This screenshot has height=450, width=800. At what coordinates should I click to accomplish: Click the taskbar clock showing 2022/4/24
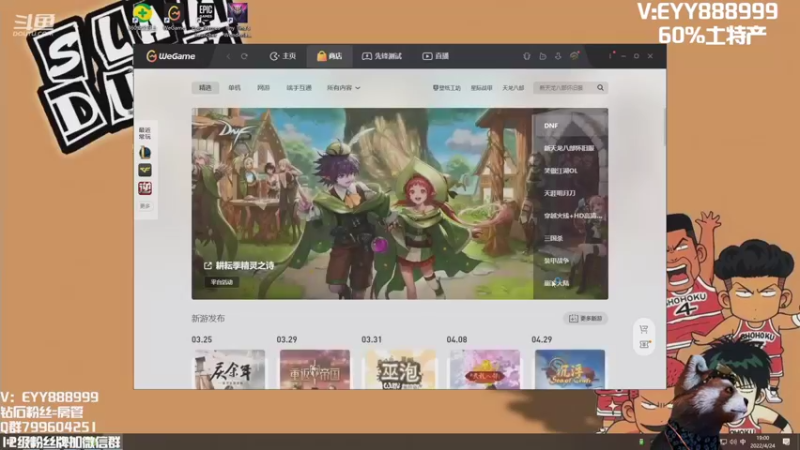pyautogui.click(x=763, y=442)
